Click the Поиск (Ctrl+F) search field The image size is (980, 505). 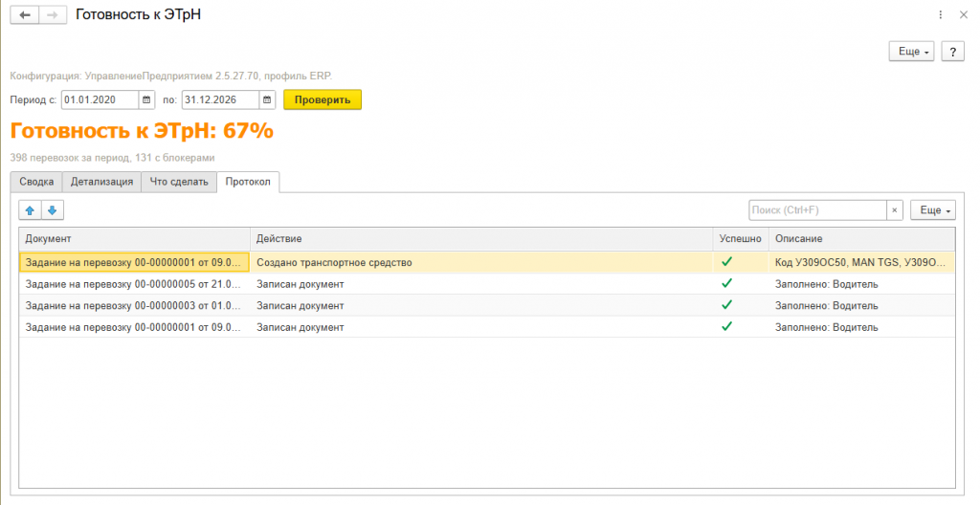pos(817,210)
